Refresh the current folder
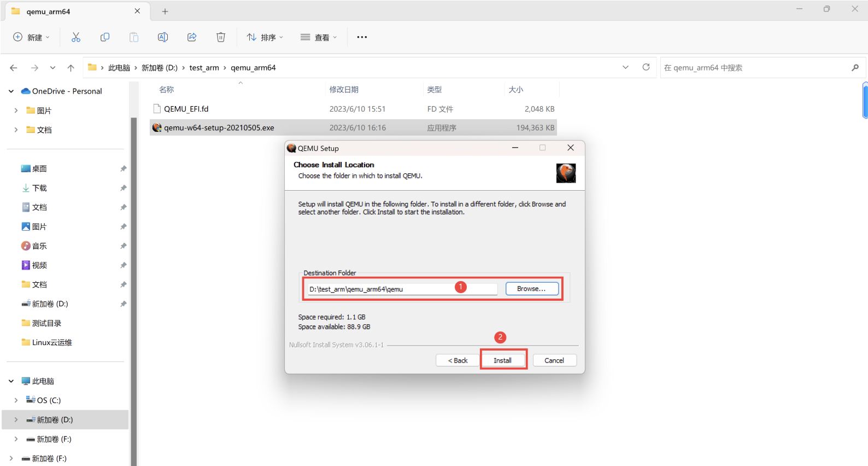Viewport: 868px width, 466px height. (x=646, y=67)
